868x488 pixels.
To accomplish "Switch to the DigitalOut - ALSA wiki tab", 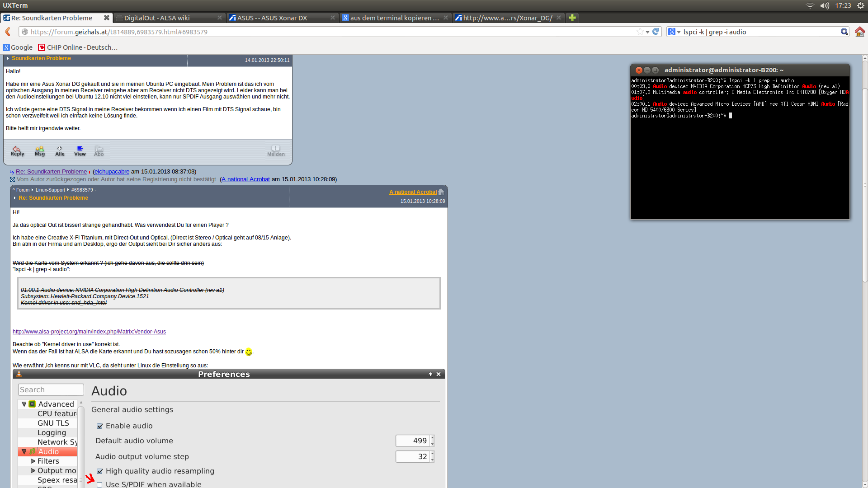I will coord(170,18).
